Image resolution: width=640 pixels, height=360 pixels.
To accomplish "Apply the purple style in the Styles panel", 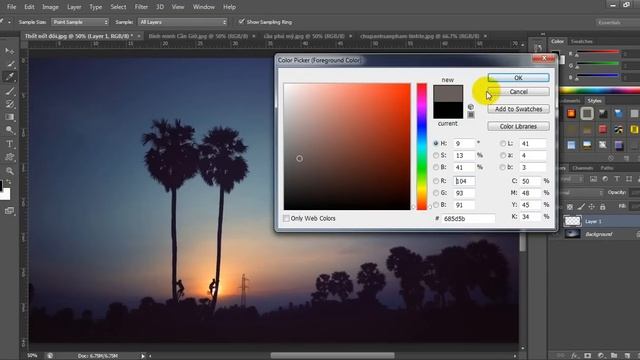I will pos(619,145).
